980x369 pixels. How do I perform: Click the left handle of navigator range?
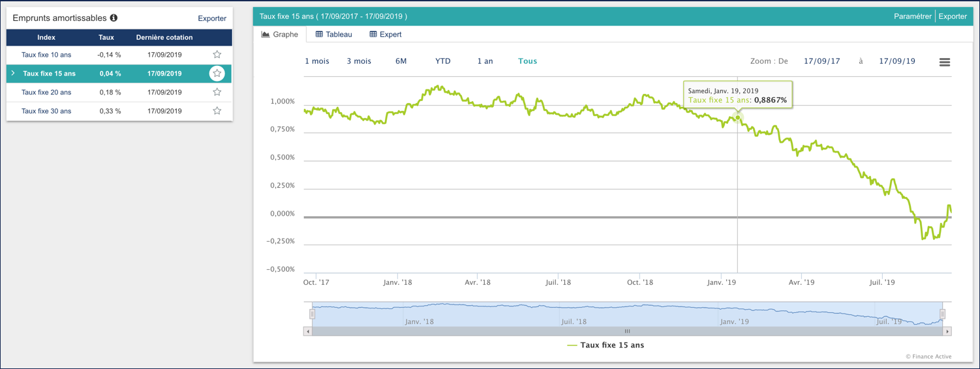pyautogui.click(x=313, y=314)
